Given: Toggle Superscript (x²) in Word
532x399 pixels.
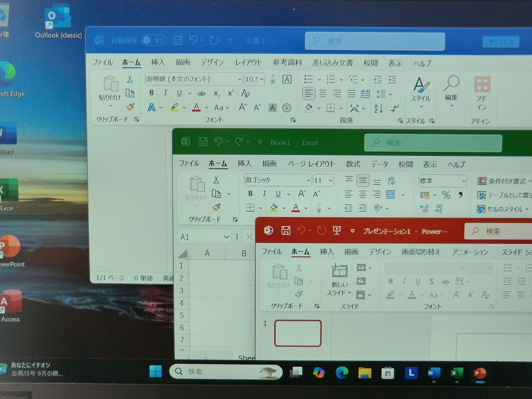Looking at the screenshot, I should click(x=231, y=93).
